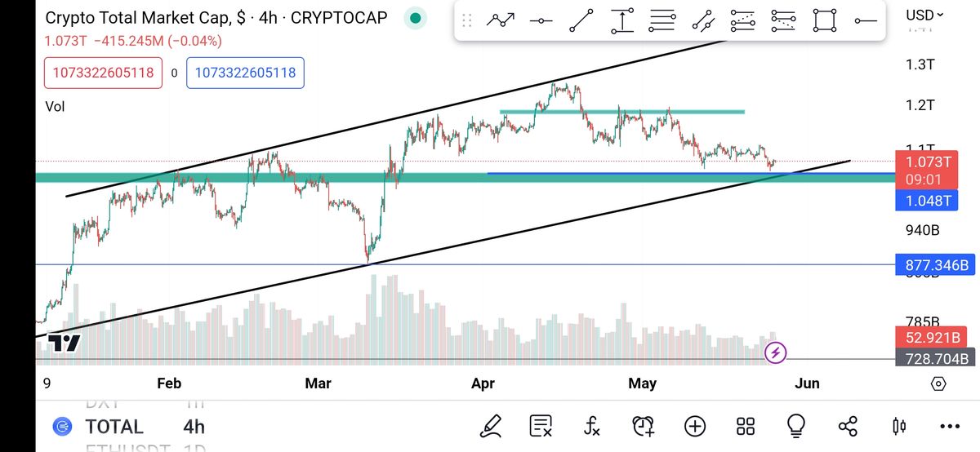
Task: Open the indicators fx menu
Action: click(x=592, y=426)
